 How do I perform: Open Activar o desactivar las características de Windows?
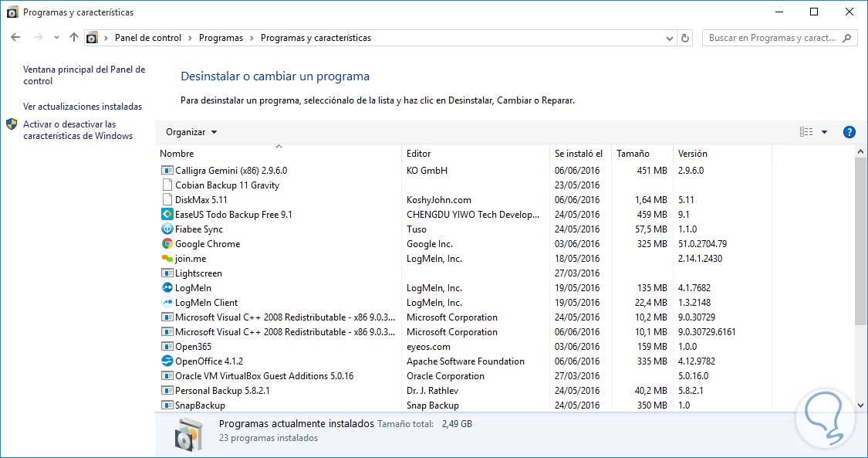pyautogui.click(x=78, y=131)
